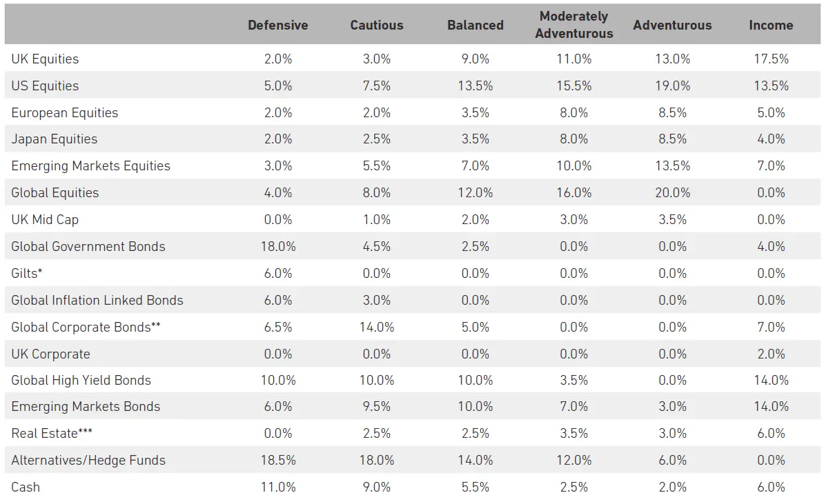Select the US Equities row label
Screen dimensions: 824x504
[x=45, y=85]
